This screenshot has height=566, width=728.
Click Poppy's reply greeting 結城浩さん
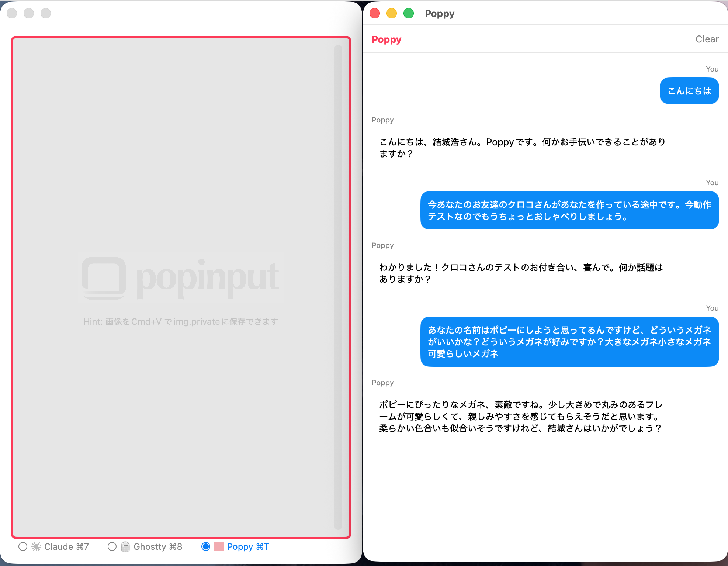click(x=522, y=148)
